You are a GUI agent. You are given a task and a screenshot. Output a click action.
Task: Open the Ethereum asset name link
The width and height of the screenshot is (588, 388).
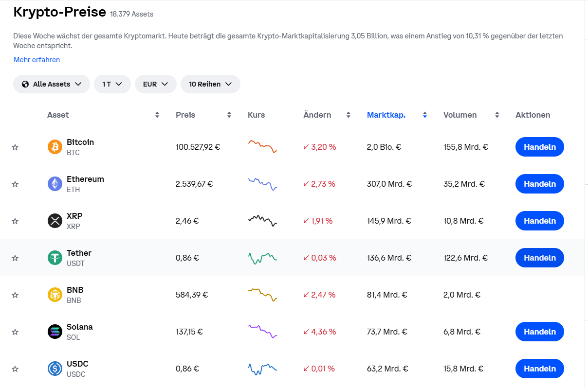(x=85, y=179)
